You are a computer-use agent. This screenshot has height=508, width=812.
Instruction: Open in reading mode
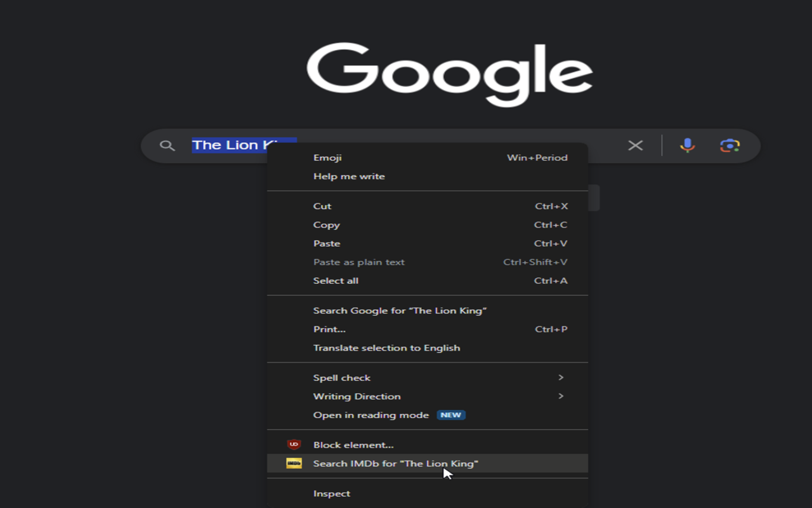tap(428, 415)
